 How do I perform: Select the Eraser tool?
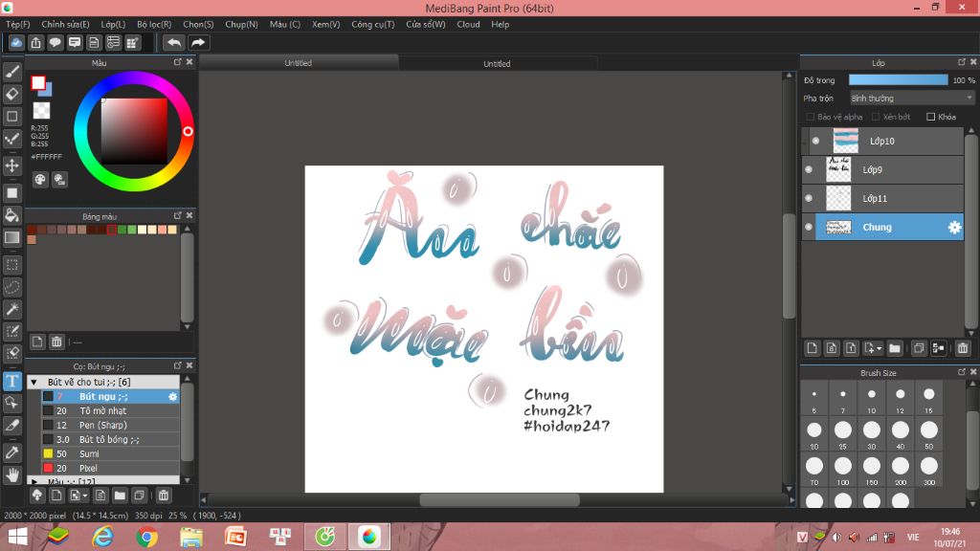tap(11, 95)
